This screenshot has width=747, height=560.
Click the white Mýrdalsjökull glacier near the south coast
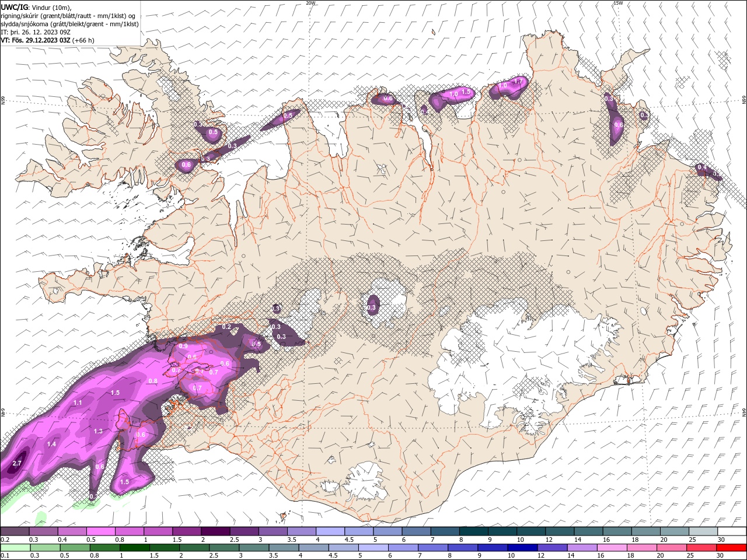(365, 481)
